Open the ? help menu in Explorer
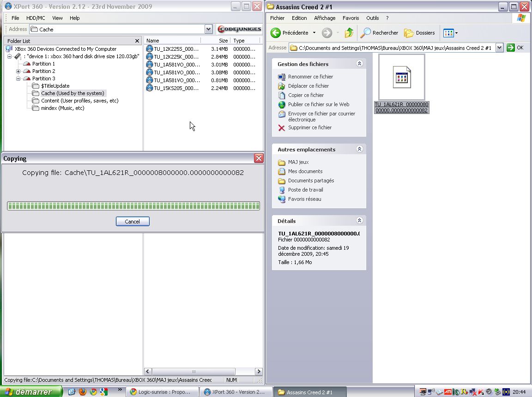532x397 pixels. coord(387,18)
